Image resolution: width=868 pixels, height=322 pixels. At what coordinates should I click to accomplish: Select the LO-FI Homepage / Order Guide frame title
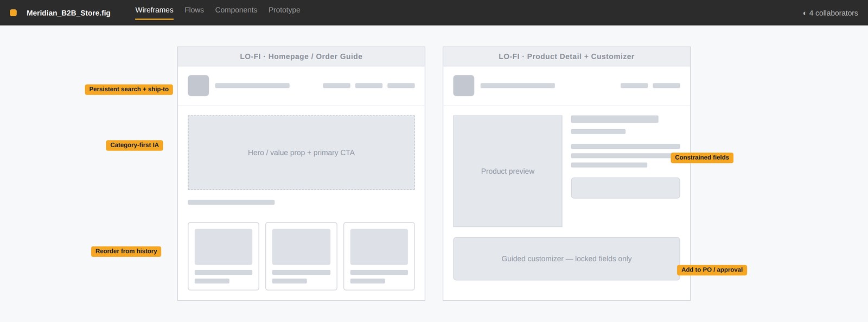pos(301,56)
